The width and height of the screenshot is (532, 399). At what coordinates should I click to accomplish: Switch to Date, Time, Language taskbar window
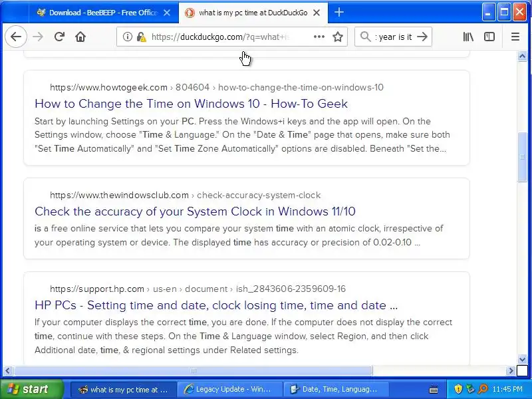pos(335,390)
